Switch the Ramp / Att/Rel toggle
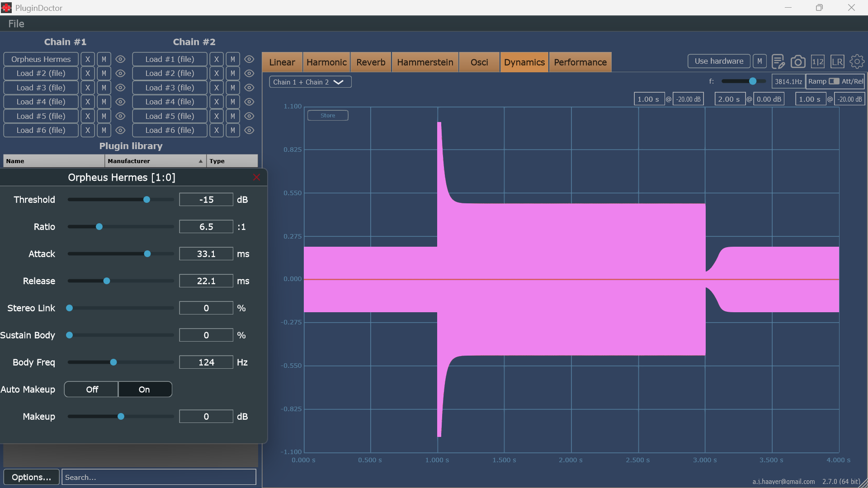 click(834, 81)
